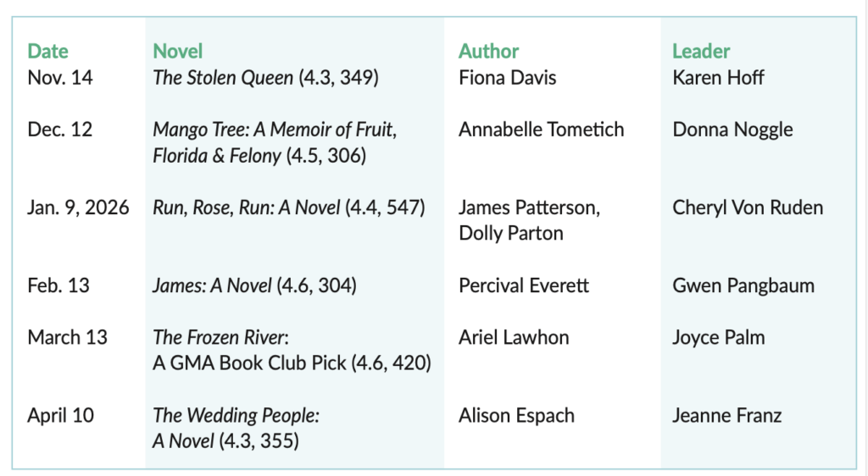The width and height of the screenshot is (868, 476).
Task: Open Run, Rose, Run novel entry
Action: pos(247,208)
